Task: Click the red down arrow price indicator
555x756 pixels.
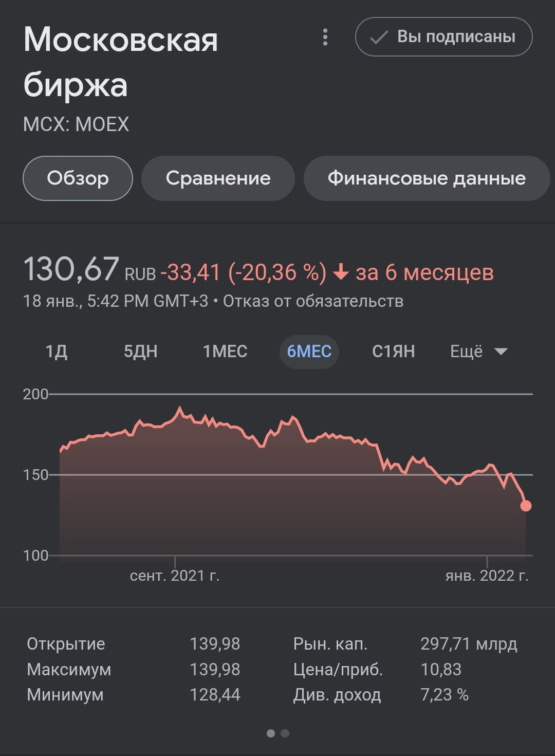Action: pos(341,272)
